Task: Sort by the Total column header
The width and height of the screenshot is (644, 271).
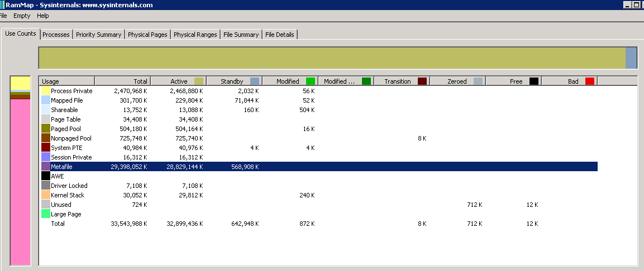Action: tap(122, 81)
